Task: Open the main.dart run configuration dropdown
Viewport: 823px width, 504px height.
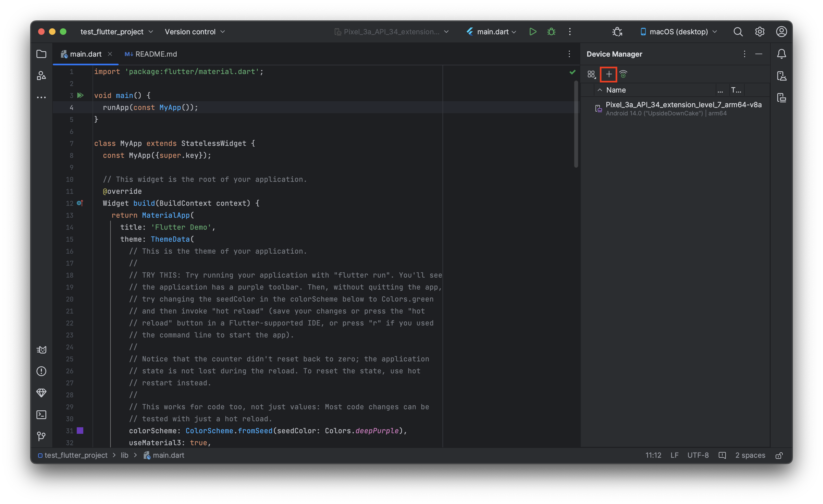Action: [492, 32]
